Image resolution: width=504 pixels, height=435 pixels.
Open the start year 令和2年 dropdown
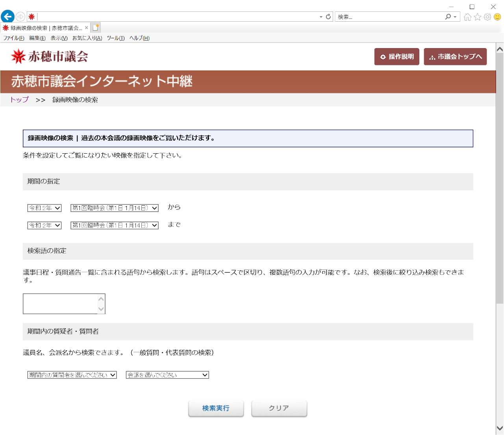44,208
